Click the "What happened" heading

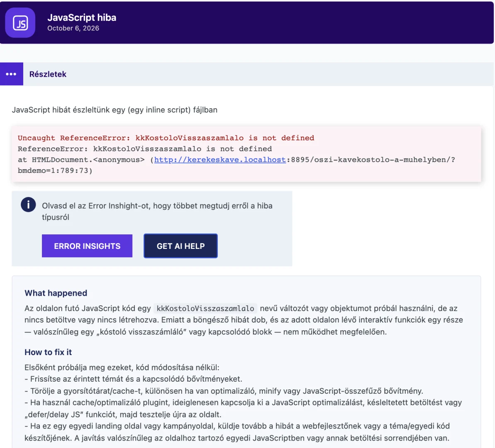56,293
